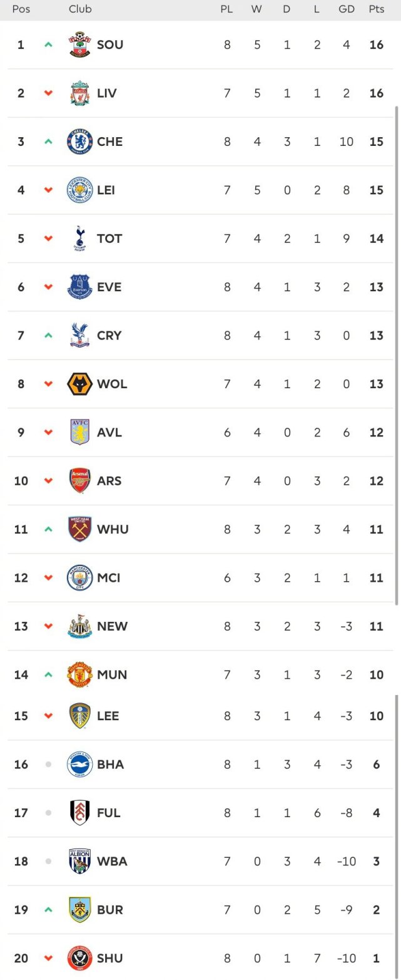Select the Tottenham cockerel crest
Image resolution: width=401 pixels, height=980 pixels.
point(79,239)
